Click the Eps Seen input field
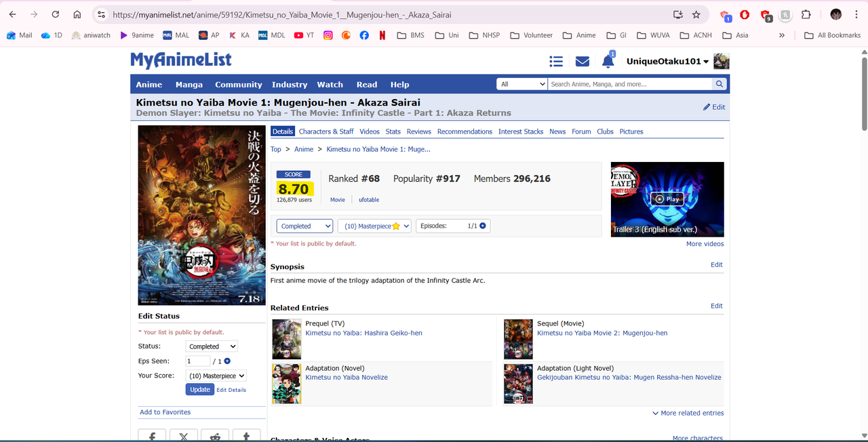This screenshot has width=868, height=442. click(198, 361)
